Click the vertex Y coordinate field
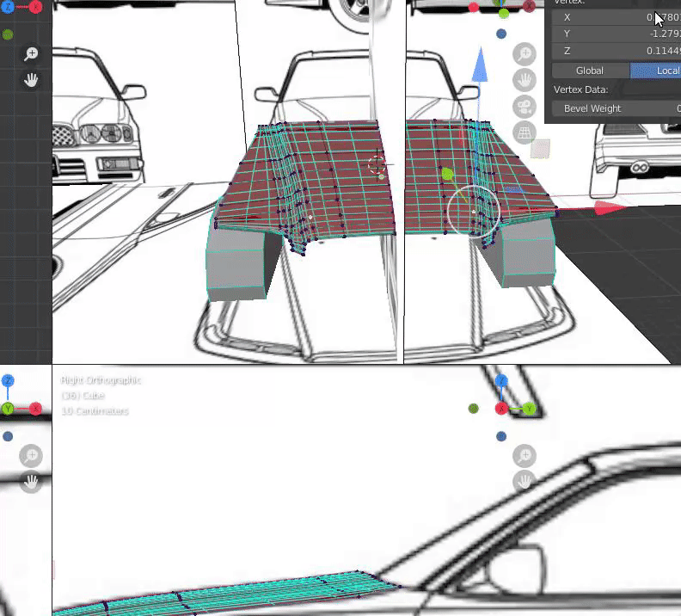The width and height of the screenshot is (681, 616). (x=616, y=34)
